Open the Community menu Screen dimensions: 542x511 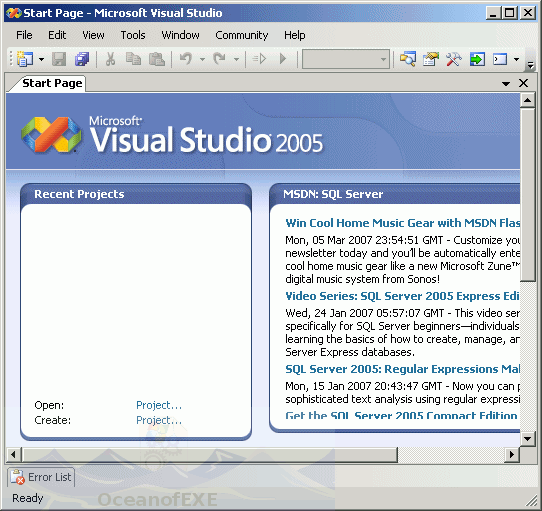[242, 35]
